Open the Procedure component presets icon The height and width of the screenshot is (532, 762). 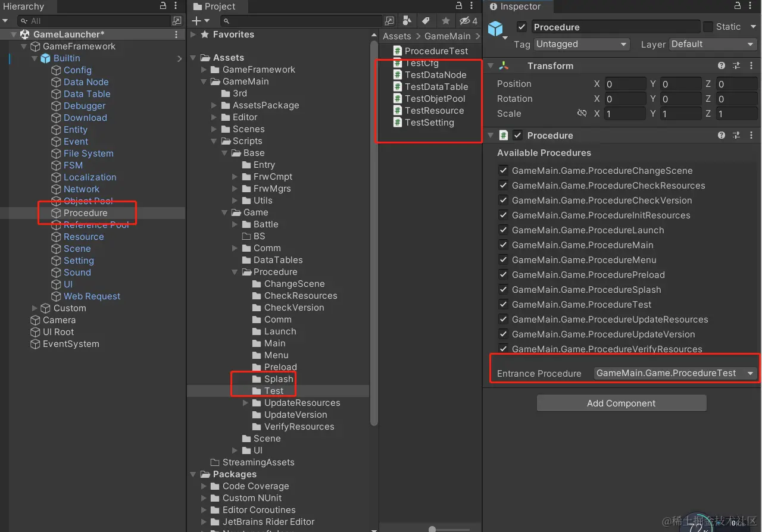[x=736, y=136]
